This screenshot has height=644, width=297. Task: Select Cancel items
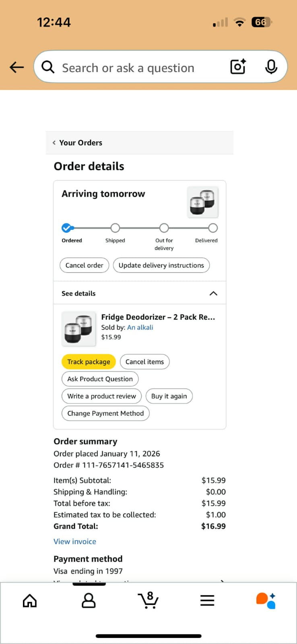tap(144, 362)
